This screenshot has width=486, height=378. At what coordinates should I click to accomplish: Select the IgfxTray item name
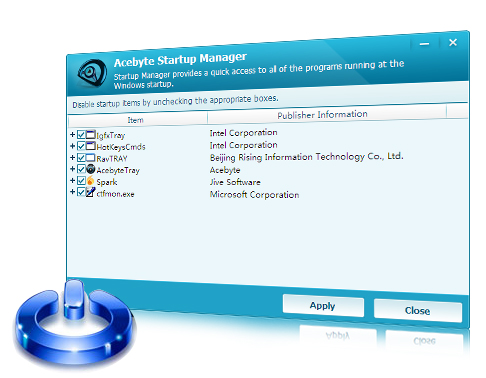point(111,135)
